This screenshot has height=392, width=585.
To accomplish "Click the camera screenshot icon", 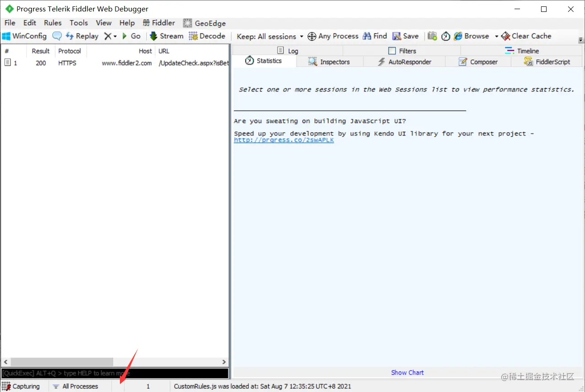I will click(432, 36).
